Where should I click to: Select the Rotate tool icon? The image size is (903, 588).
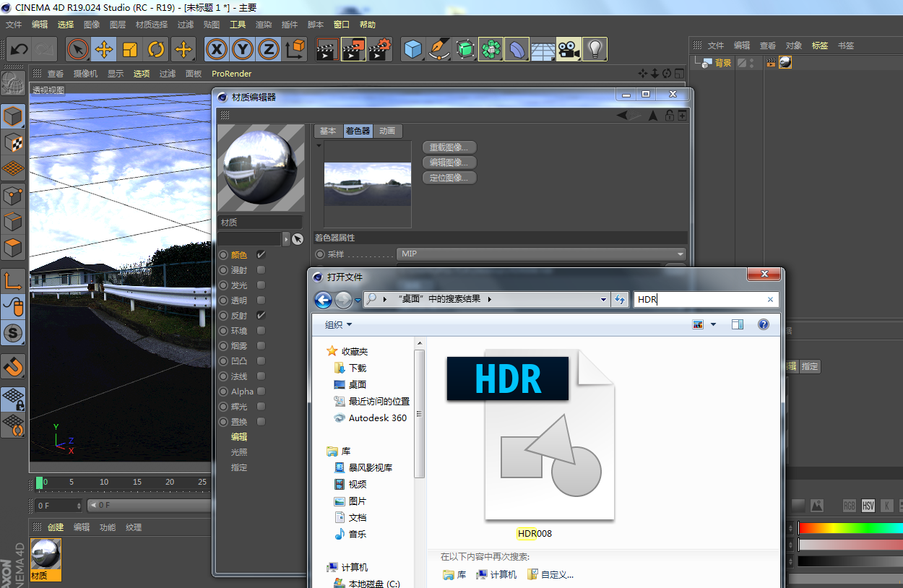[156, 50]
